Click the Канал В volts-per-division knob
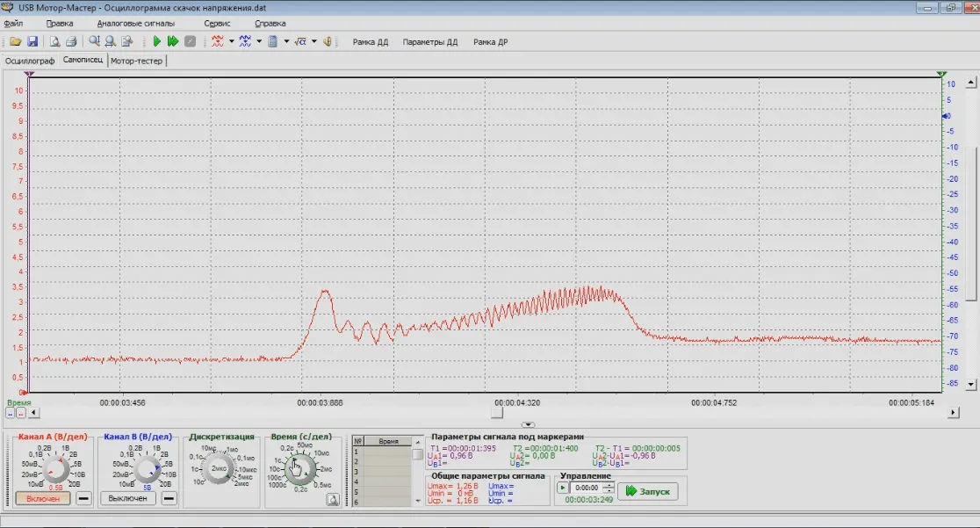Viewport: 980px width, 528px height. point(148,469)
